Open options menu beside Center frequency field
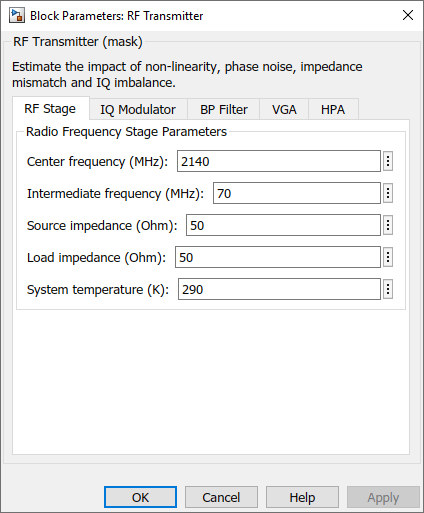Image resolution: width=424 pixels, height=513 pixels. click(388, 161)
